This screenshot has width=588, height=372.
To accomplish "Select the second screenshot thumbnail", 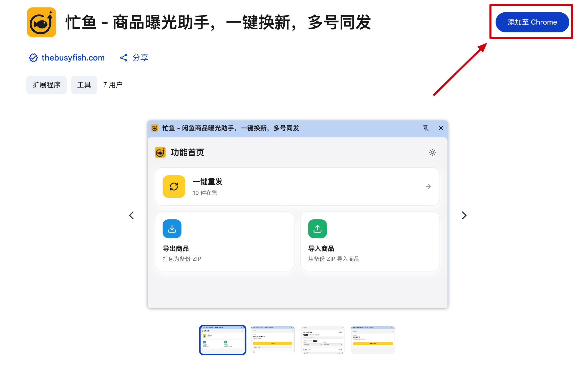I will point(273,340).
